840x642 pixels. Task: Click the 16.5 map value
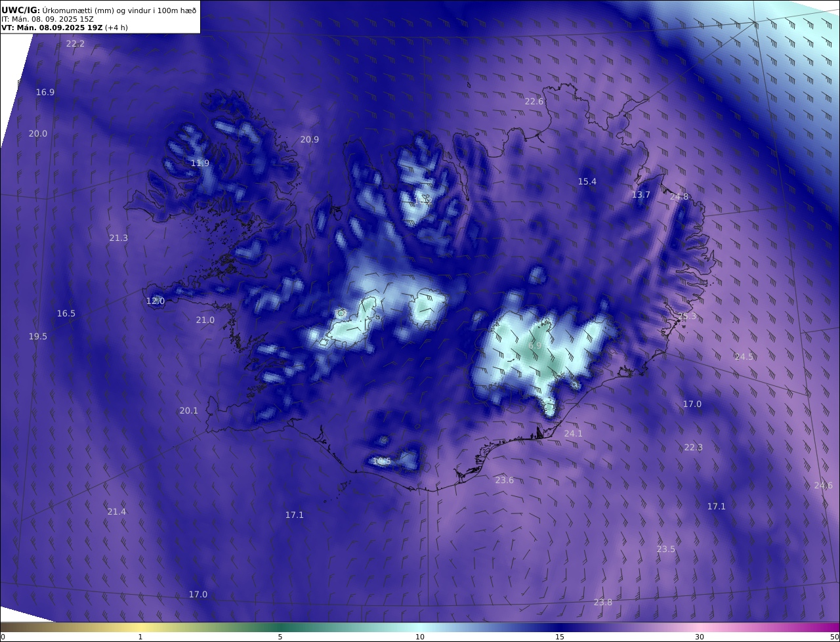[66, 314]
